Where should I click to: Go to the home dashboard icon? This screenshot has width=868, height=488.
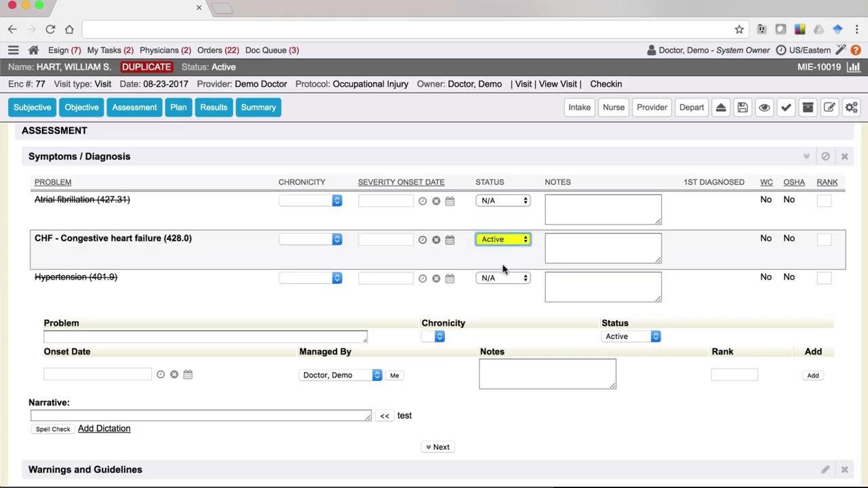[33, 50]
